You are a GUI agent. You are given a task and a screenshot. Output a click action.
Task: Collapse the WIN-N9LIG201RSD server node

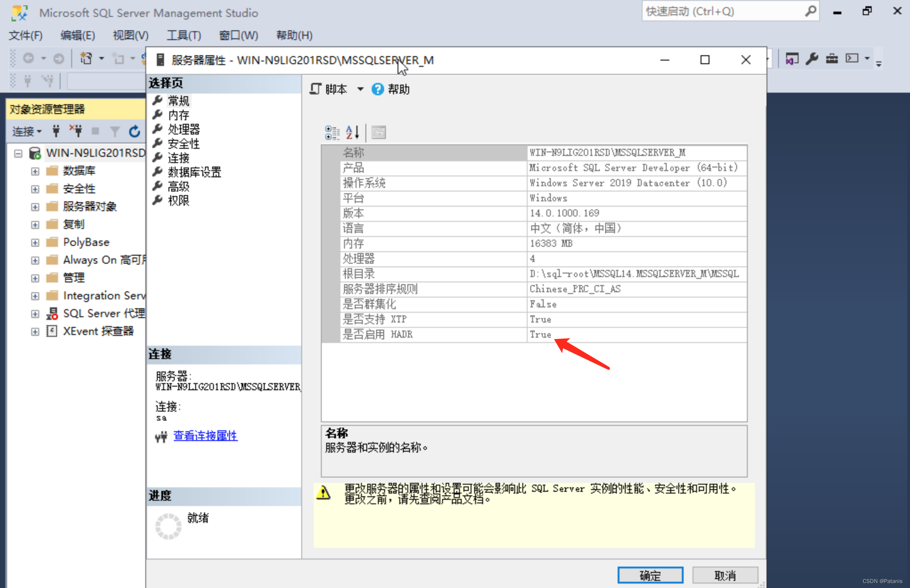18,154
